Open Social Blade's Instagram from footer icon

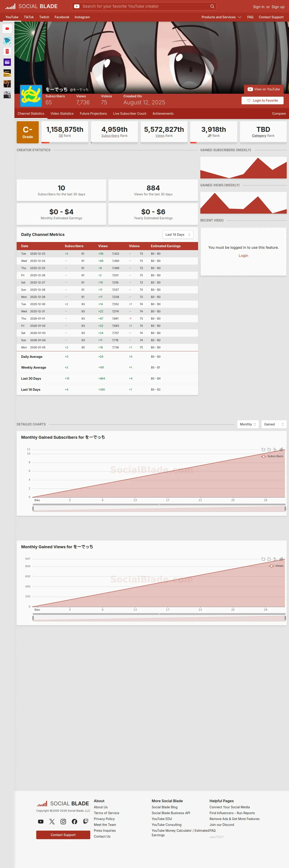tap(63, 822)
